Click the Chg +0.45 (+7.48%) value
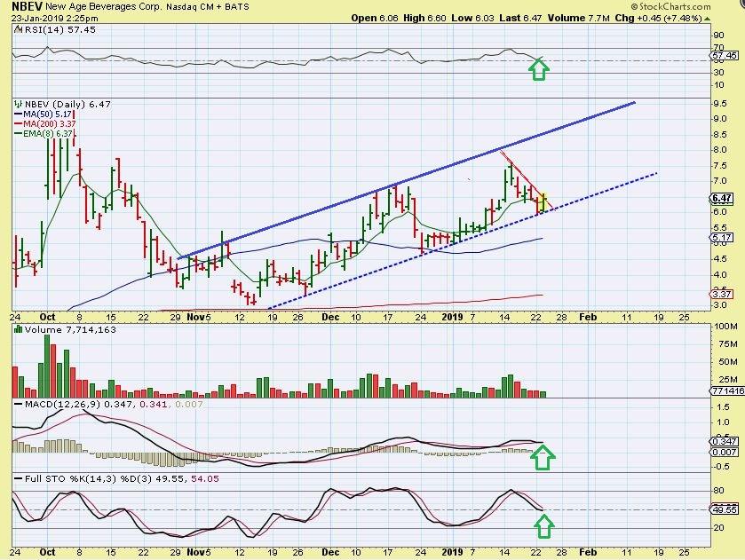This screenshot has width=745, height=560. (659, 18)
